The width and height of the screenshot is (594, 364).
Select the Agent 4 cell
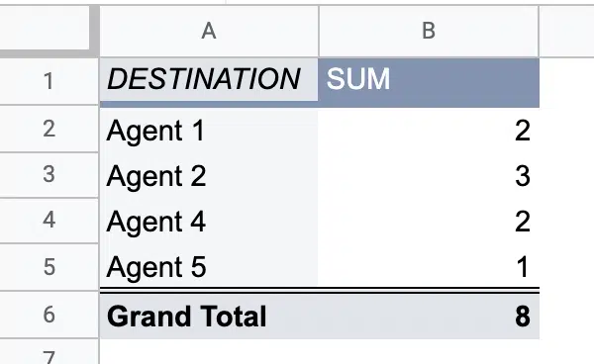click(x=209, y=222)
